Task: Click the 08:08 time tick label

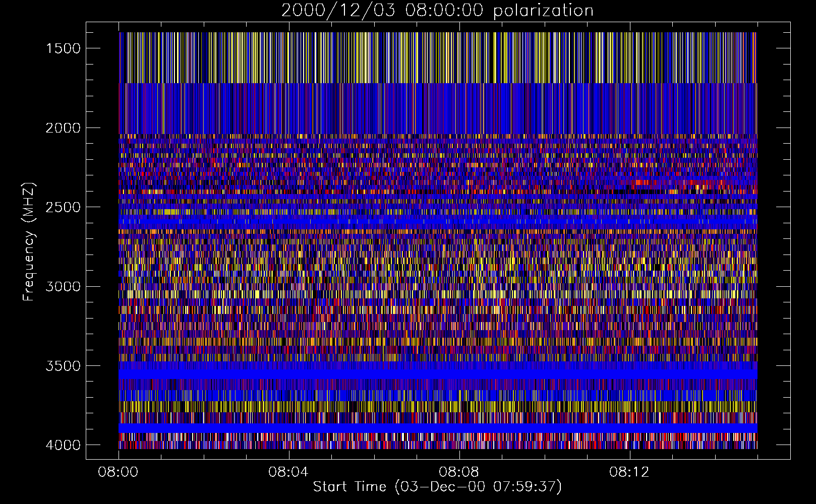Action: (459, 472)
